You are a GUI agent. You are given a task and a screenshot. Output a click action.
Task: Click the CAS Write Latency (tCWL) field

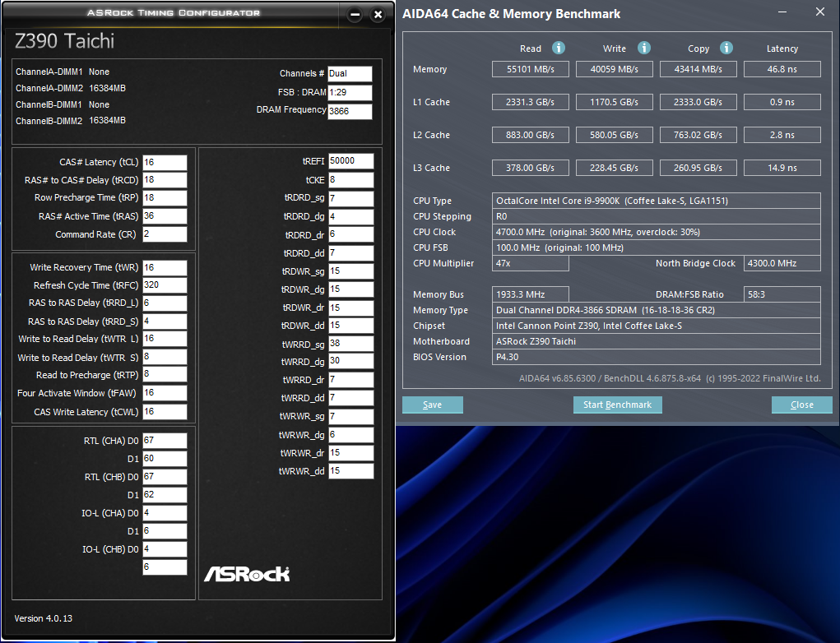point(165,412)
